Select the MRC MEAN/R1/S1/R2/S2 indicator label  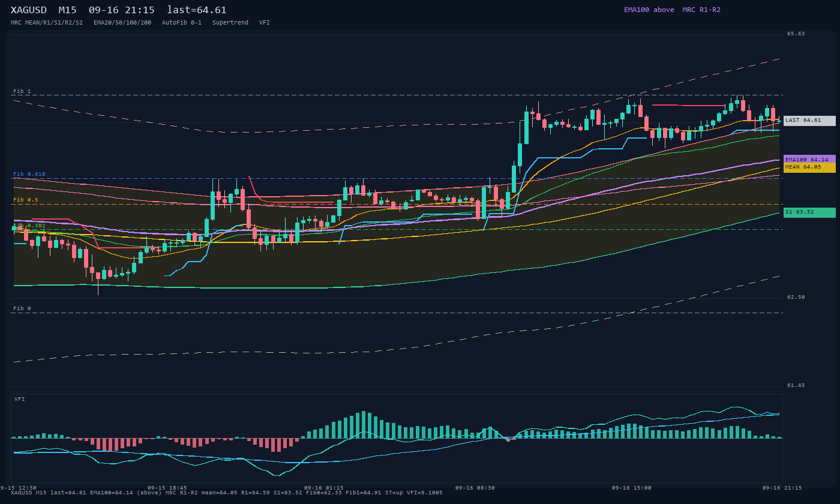point(47,23)
